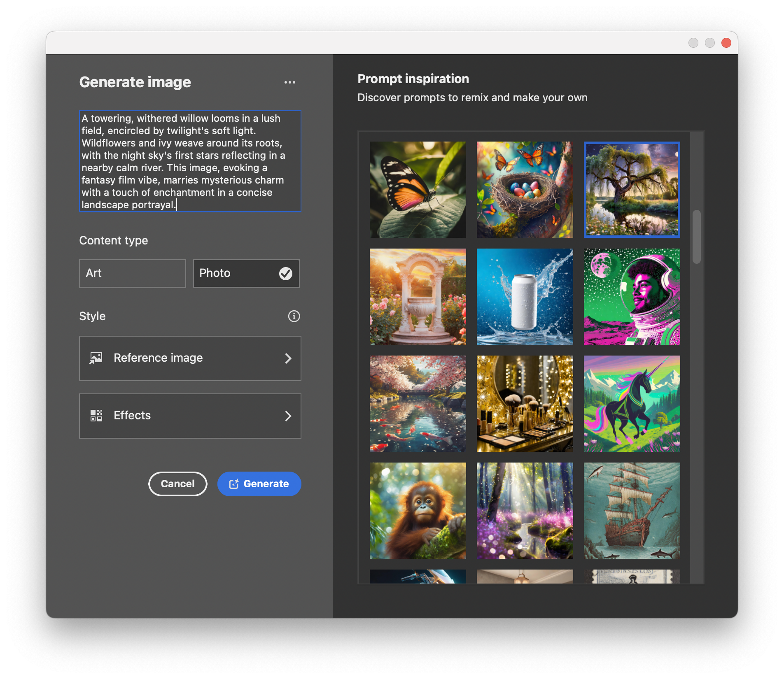Click the prompt inspiration scrollbar thumb
The width and height of the screenshot is (784, 679).
tap(697, 237)
